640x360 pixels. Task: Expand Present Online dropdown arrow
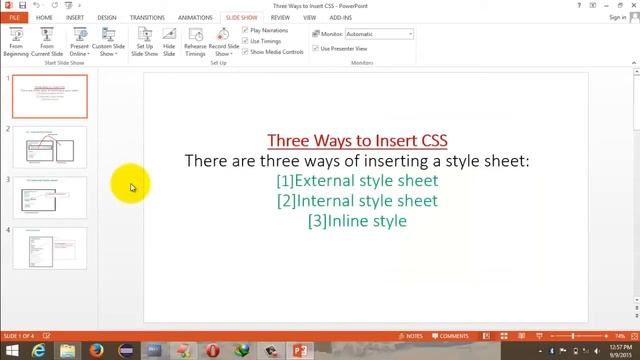tap(89, 54)
